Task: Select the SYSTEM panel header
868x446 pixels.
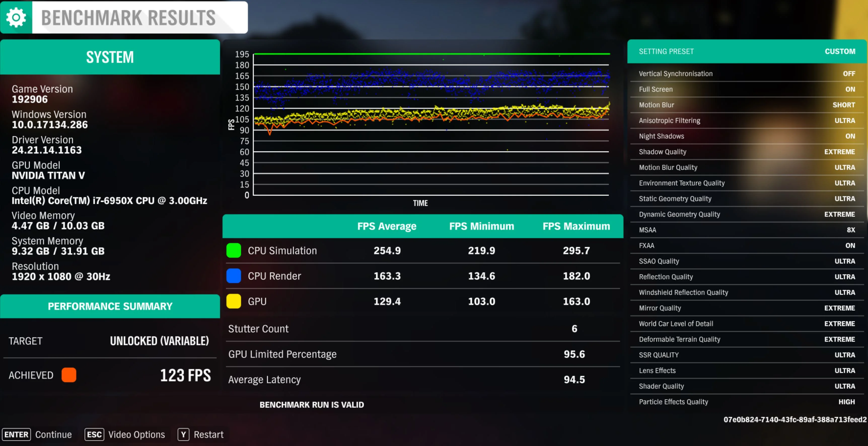Action: [110, 57]
